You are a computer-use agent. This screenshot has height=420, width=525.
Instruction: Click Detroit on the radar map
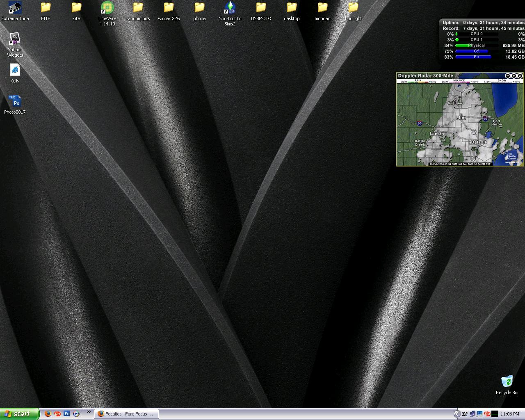(478, 142)
